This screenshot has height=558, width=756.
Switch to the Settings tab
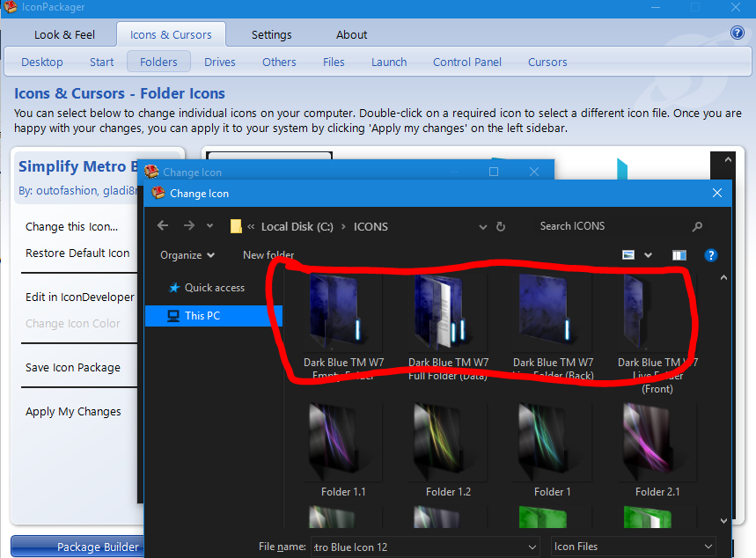coord(271,34)
